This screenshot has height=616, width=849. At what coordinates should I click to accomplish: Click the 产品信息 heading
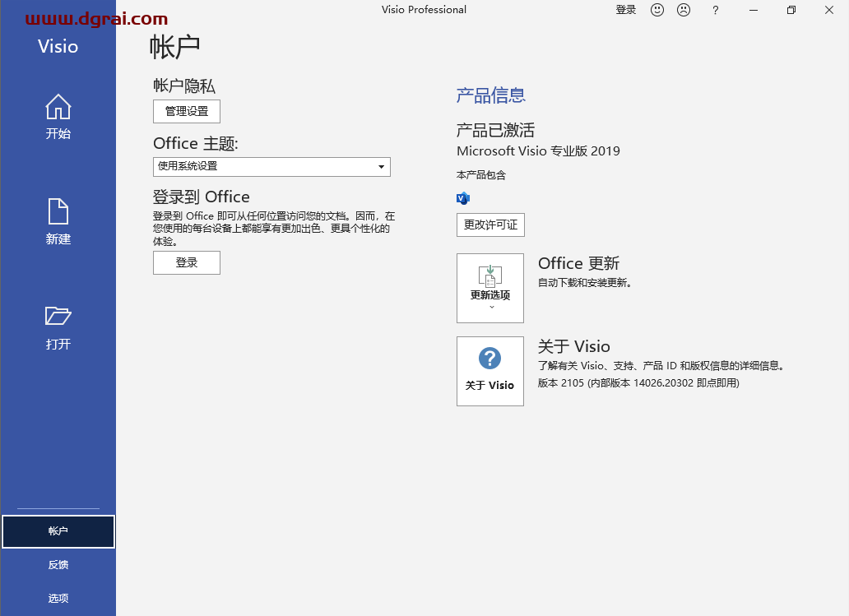(490, 95)
